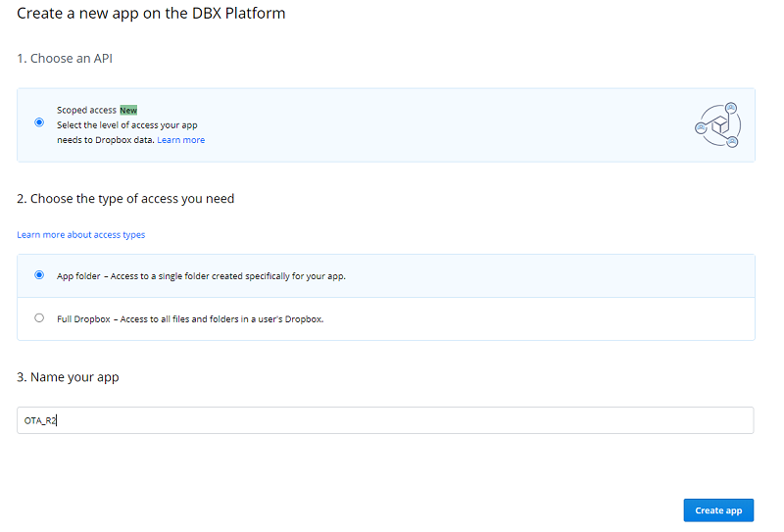This screenshot has width=784, height=532.
Task: Click the '1. Choose an API' heading
Action: [66, 59]
